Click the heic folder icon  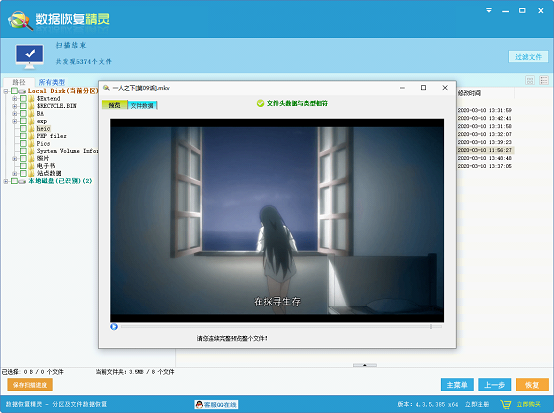click(x=31, y=129)
